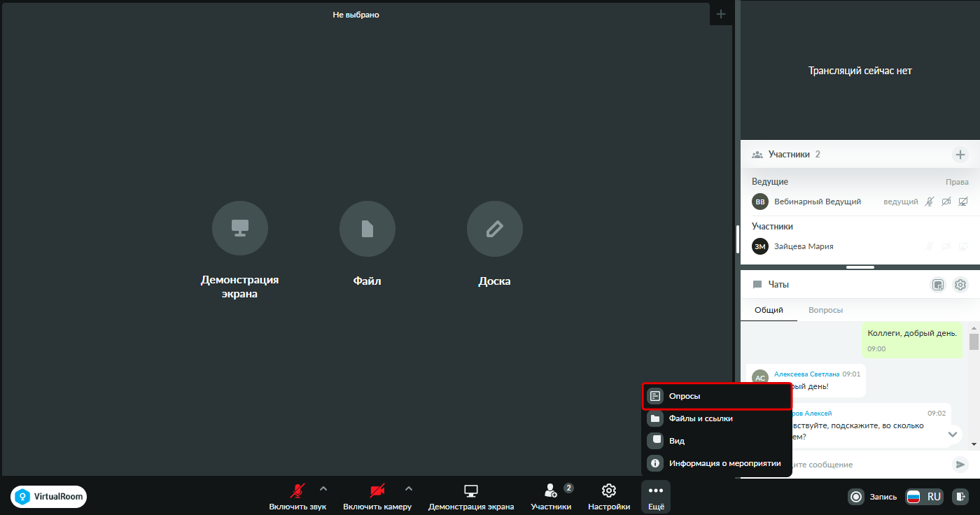
Task: Jump to the latest chat message
Action: coord(952,435)
